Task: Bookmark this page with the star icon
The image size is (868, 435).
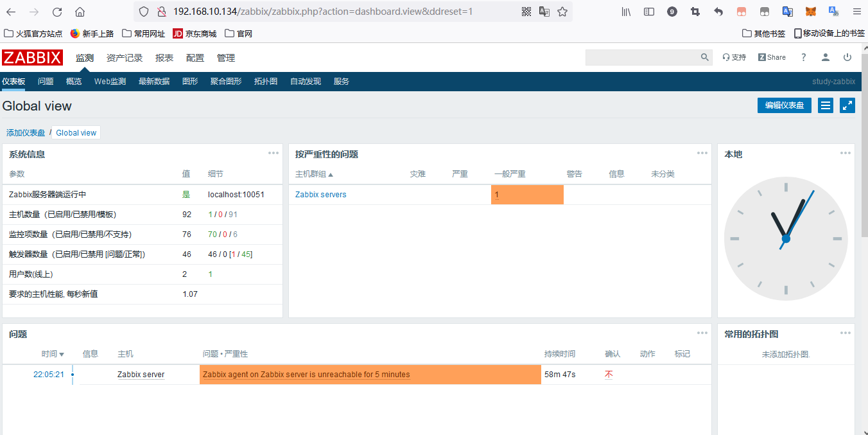Action: coord(562,12)
